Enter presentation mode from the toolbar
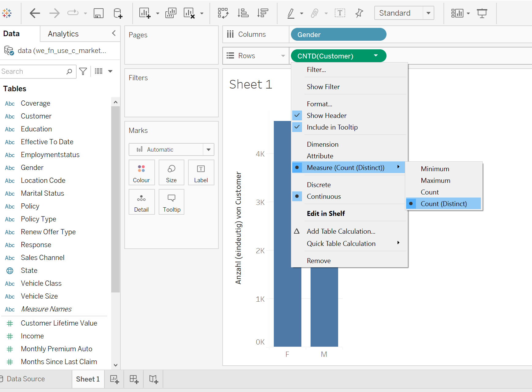Viewport: 532px width, 392px height. coord(482,13)
